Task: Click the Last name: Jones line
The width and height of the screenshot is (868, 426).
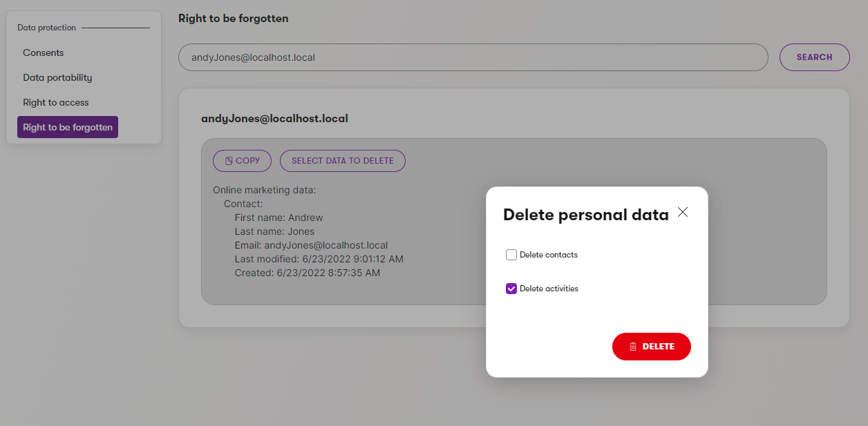Action: [x=274, y=231]
